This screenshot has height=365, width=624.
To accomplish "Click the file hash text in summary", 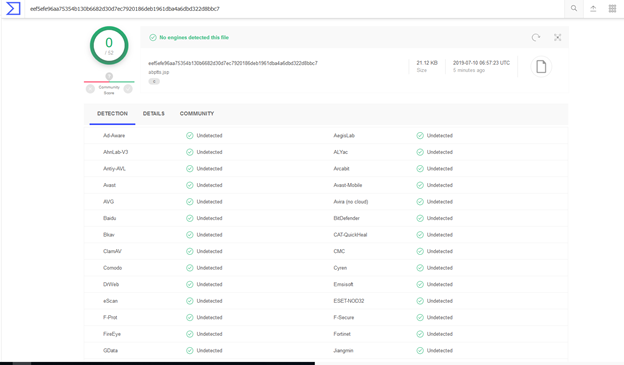I will pyautogui.click(x=233, y=63).
